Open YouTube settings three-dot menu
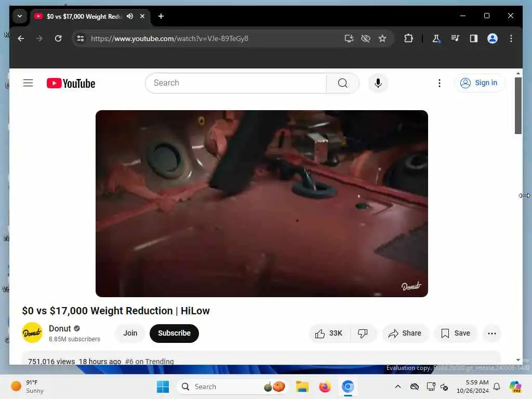Screen dimensions: 532x399 click(x=440, y=83)
